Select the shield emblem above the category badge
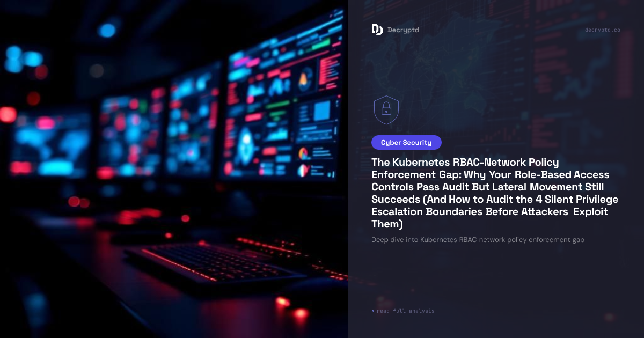Screen dimensions: 644x338 click(386, 110)
